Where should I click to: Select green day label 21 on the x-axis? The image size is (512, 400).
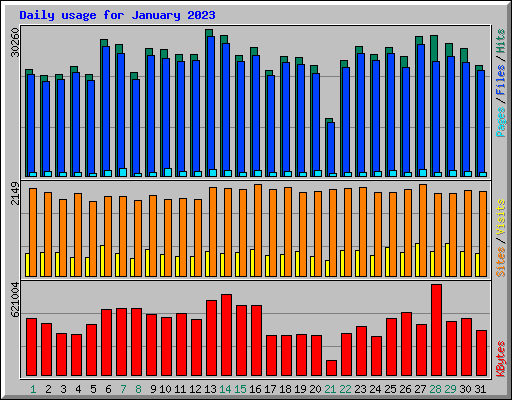(x=330, y=389)
